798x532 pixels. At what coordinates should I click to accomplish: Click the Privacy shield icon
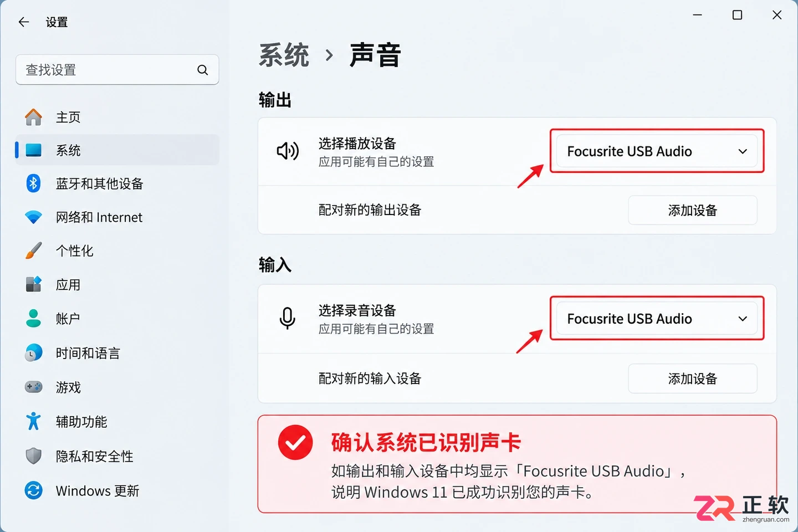point(33,456)
